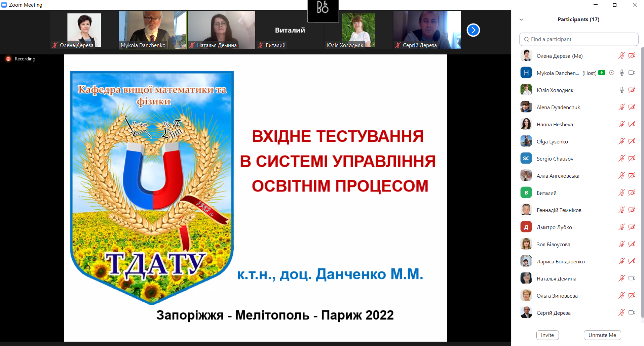The height and width of the screenshot is (346, 644).
Task: Select the muted mic icon for Alena Dyadenchuk
Action: pos(621,107)
